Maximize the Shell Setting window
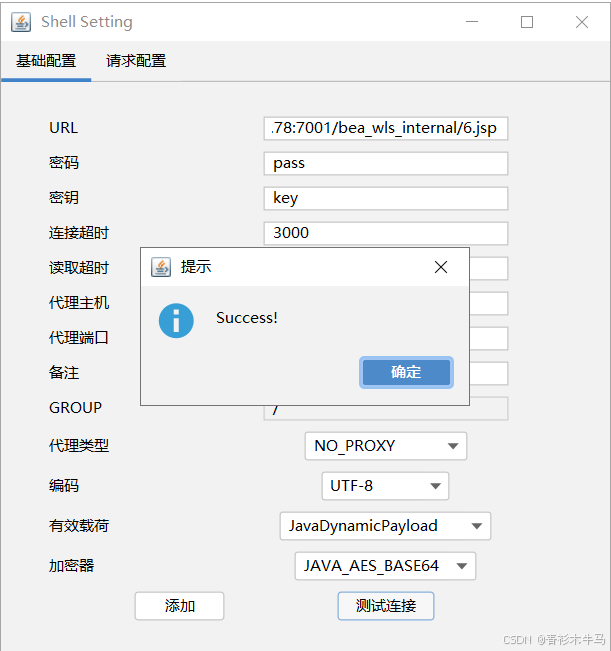611x651 pixels. pyautogui.click(x=527, y=22)
